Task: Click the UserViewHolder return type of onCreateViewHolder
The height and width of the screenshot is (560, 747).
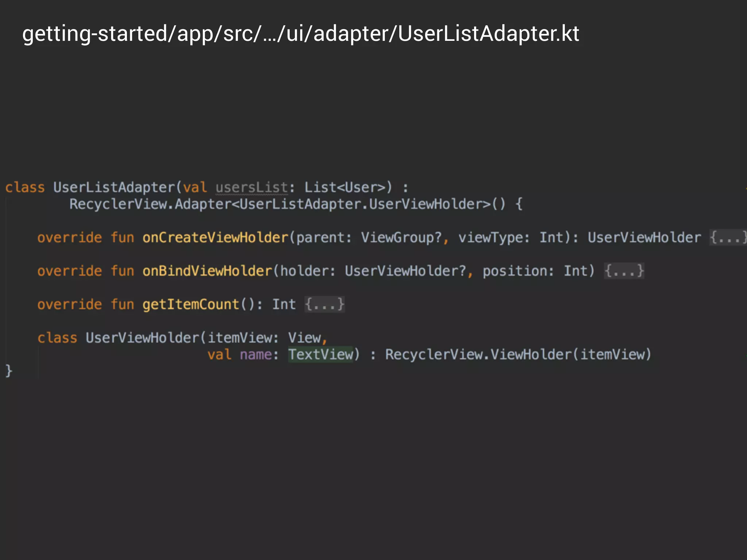Action: pos(644,238)
